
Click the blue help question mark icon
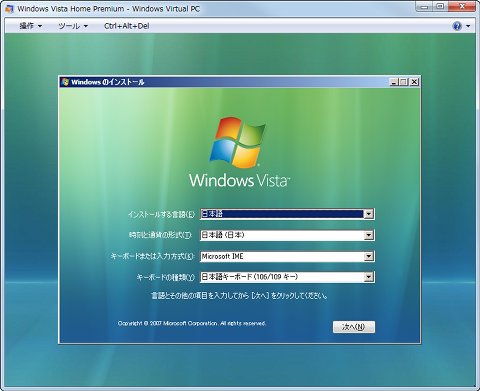point(457,26)
